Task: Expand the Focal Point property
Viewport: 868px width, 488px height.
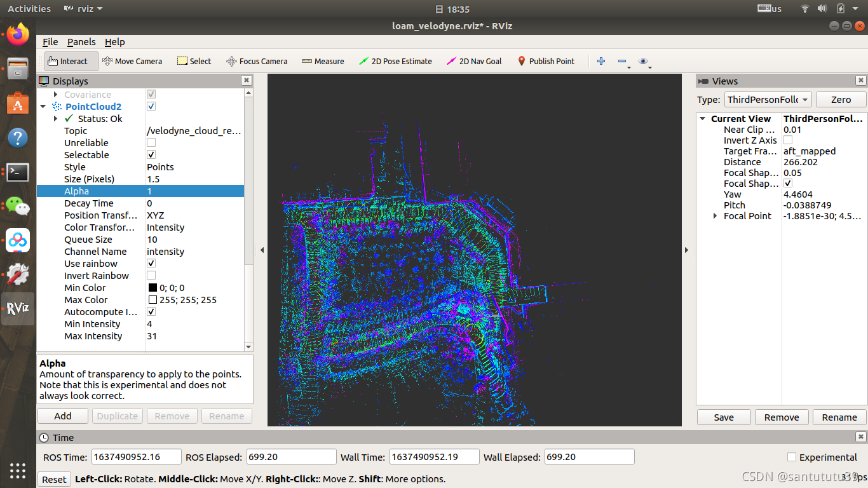Action: (715, 216)
